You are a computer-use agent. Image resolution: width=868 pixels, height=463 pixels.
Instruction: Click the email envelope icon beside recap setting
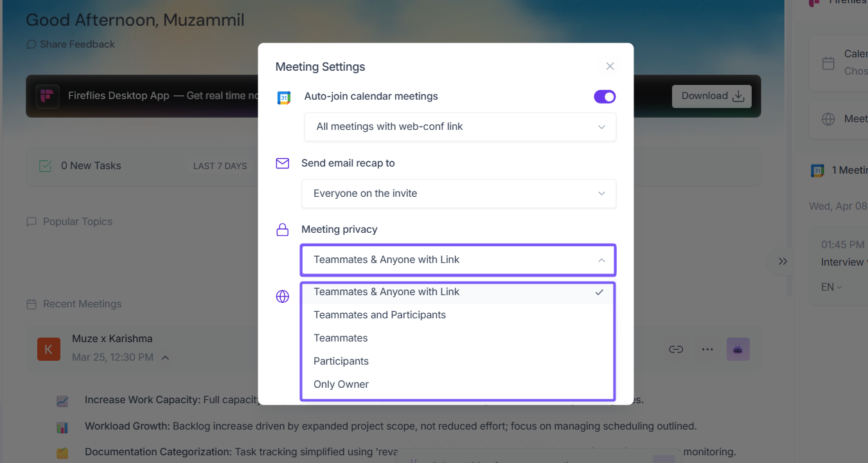coord(283,163)
